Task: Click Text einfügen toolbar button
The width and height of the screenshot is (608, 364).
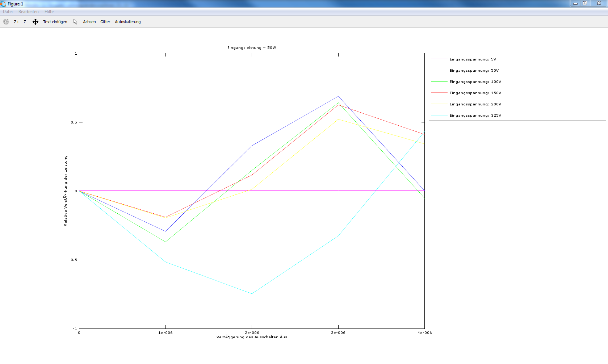Action: (55, 22)
